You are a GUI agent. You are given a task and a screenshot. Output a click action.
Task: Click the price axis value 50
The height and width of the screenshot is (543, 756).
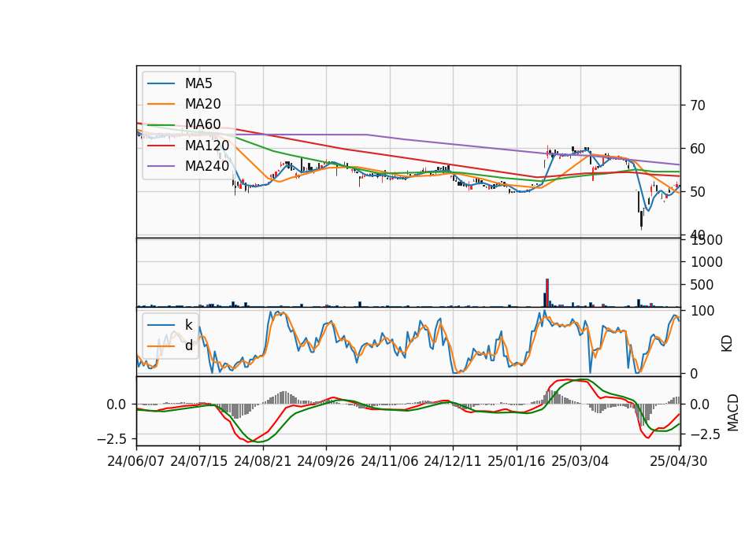tap(698, 192)
